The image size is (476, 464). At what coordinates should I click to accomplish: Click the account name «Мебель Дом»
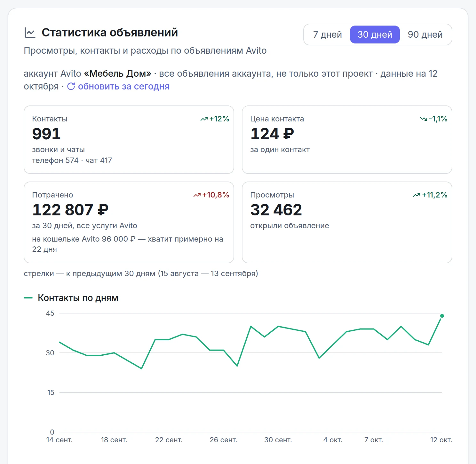tap(117, 73)
